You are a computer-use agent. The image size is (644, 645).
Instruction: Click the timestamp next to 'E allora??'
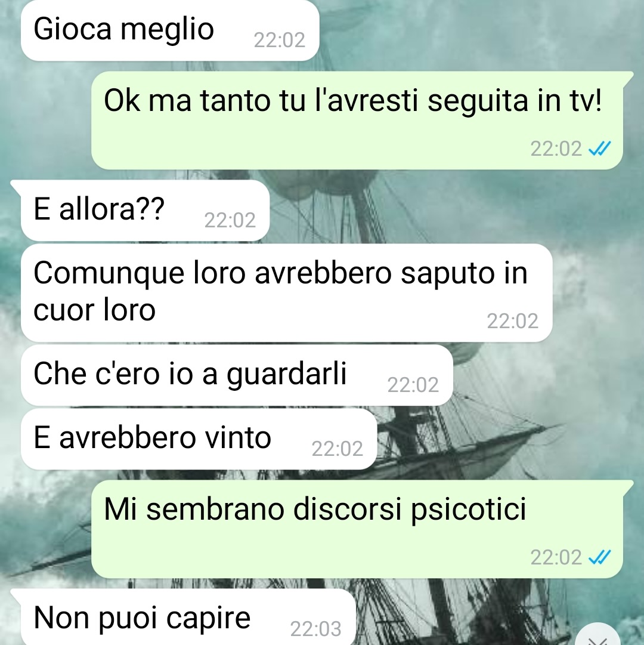pos(230,221)
